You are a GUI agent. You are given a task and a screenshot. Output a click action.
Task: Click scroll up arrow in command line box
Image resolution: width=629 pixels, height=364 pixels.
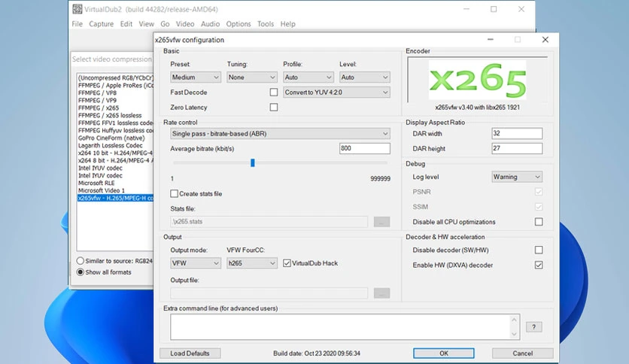[515, 320]
